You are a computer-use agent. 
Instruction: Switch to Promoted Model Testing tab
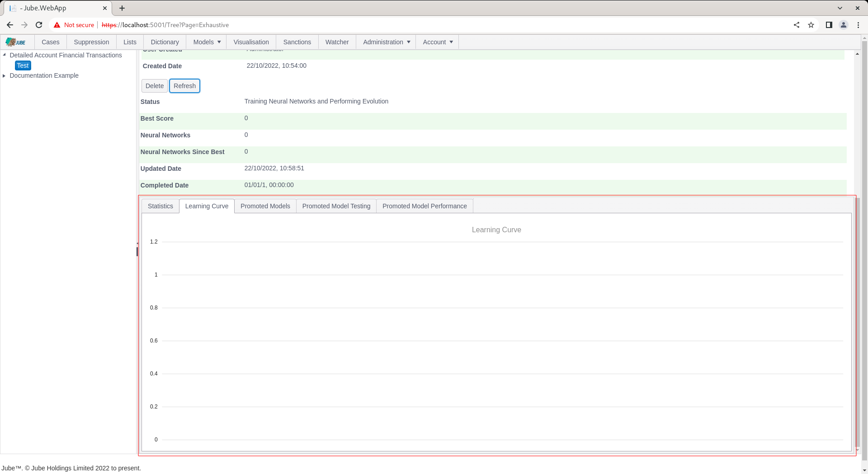click(336, 206)
